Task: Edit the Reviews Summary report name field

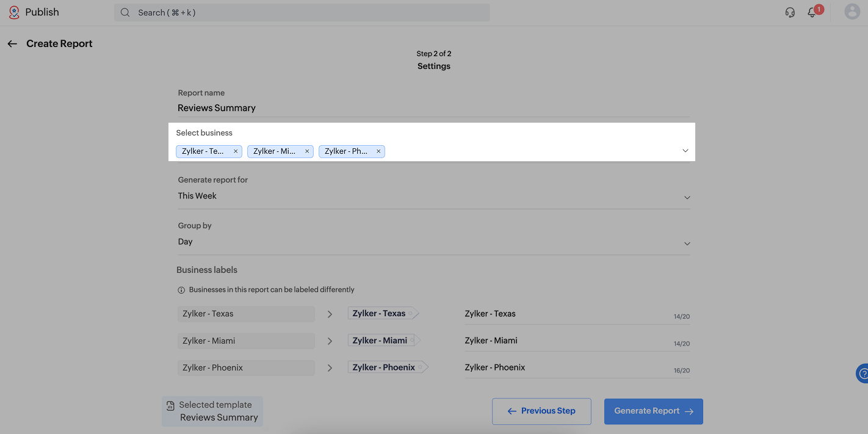Action: (x=434, y=108)
